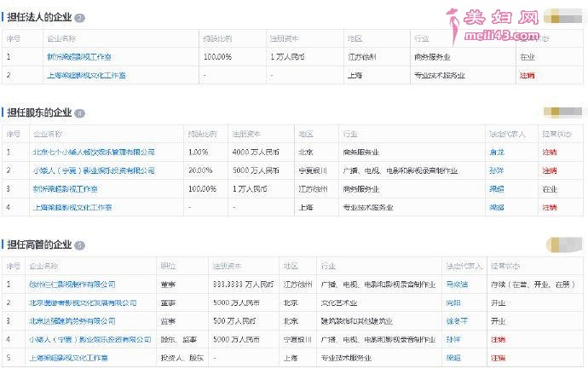Open 北京墨游者影视文化发展有限公司 company link

pos(83,302)
